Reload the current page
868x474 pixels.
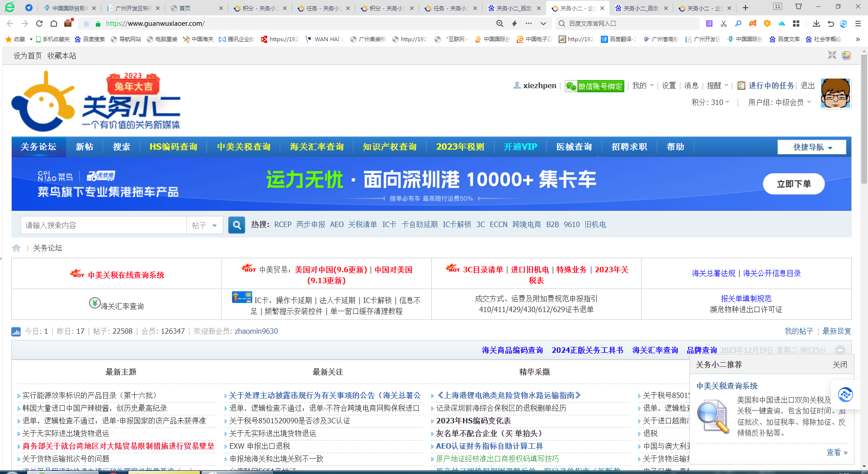coord(39,24)
